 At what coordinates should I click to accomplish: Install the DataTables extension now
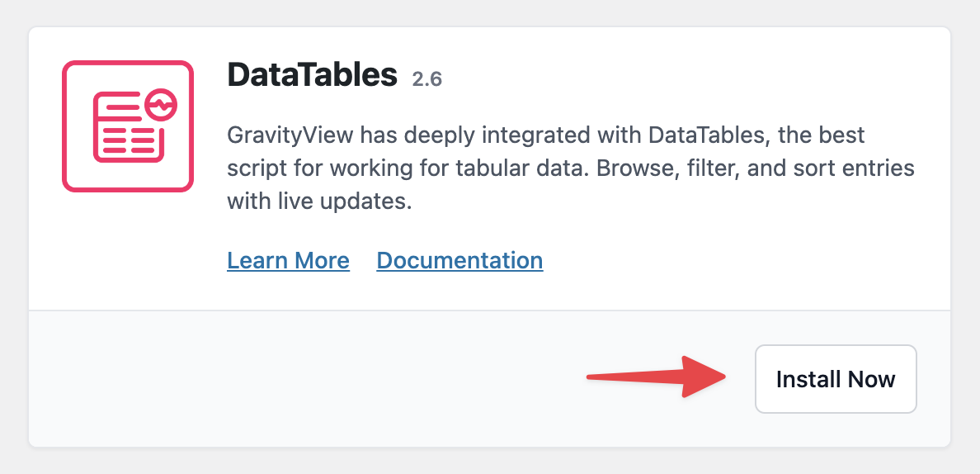[836, 379]
